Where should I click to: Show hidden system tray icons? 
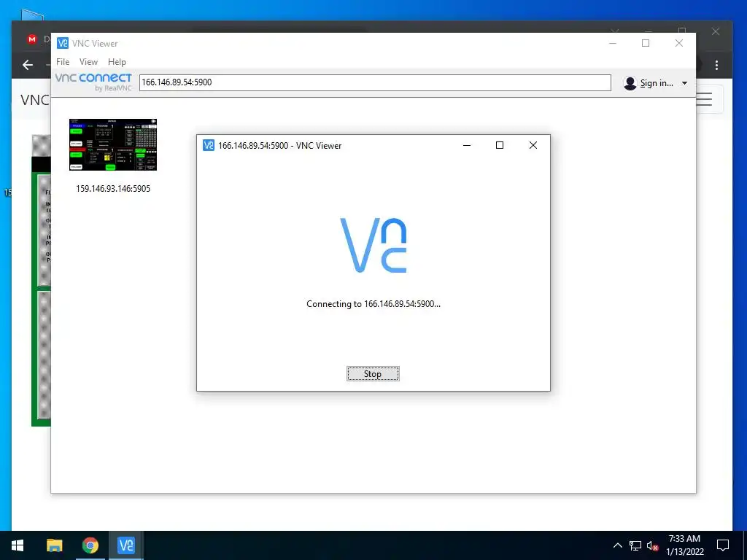click(617, 545)
